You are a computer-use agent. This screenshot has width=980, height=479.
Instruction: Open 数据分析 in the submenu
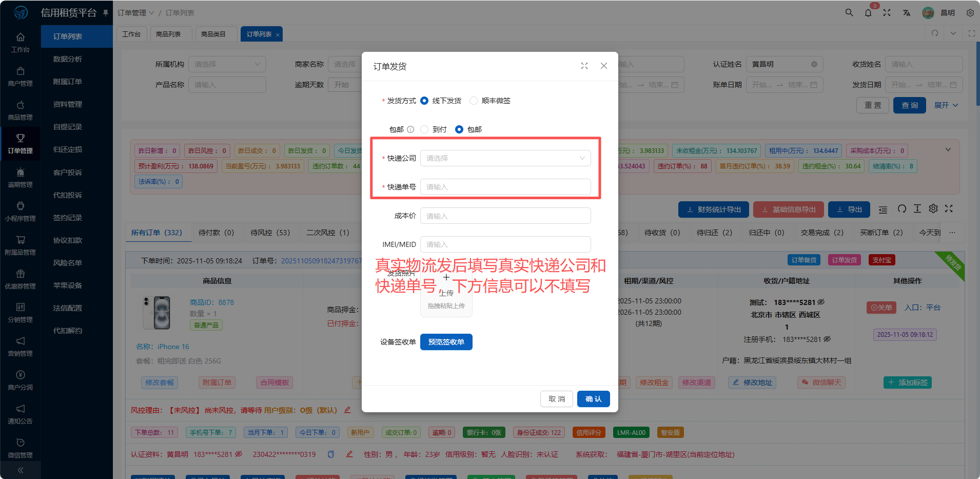click(x=68, y=59)
